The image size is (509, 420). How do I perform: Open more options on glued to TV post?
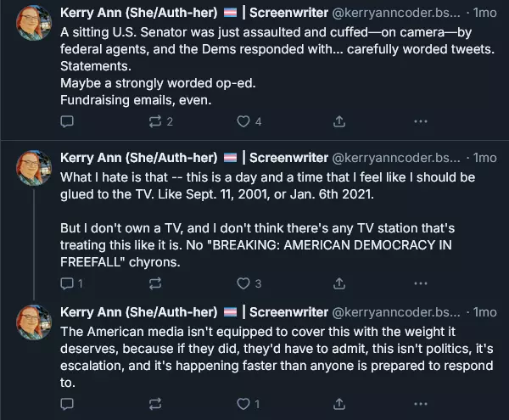click(420, 283)
